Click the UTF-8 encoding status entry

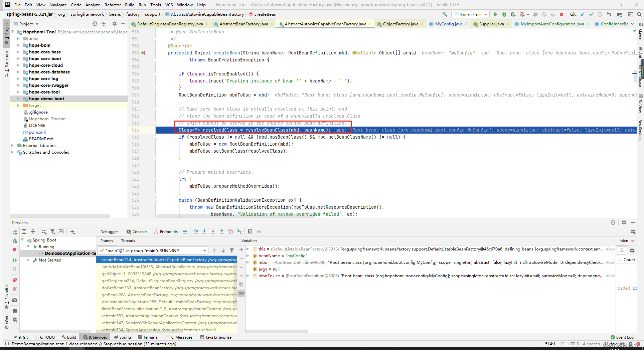(x=573, y=344)
